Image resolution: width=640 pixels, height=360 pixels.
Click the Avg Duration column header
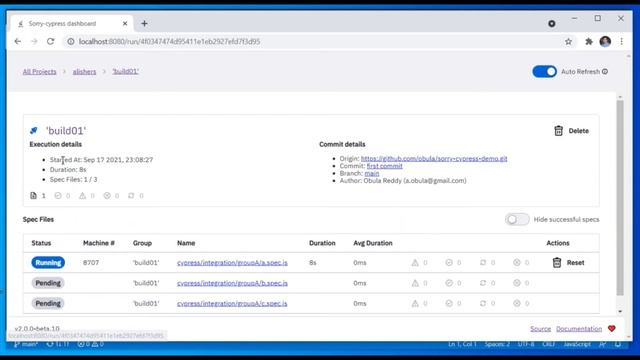[x=373, y=243]
